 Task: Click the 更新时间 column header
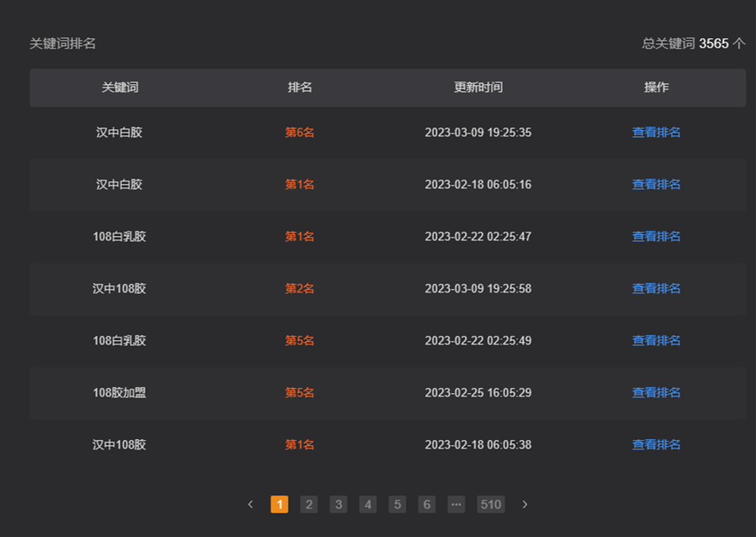click(478, 88)
